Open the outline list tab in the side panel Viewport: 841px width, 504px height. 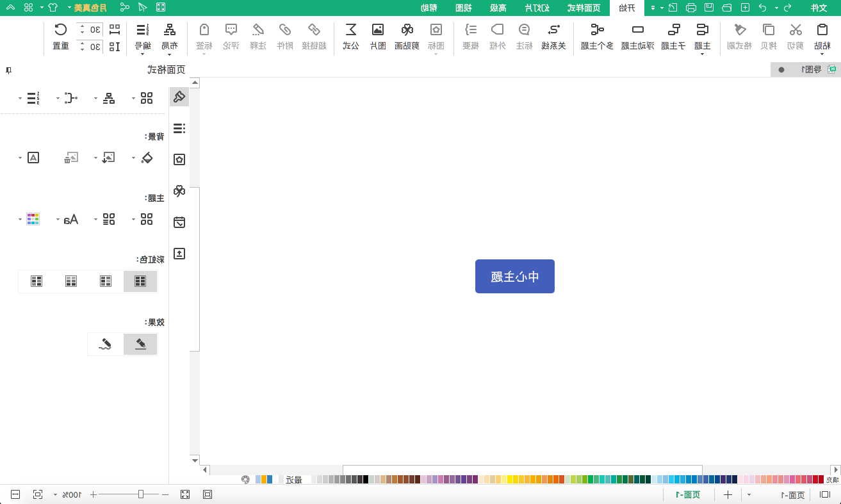click(179, 128)
